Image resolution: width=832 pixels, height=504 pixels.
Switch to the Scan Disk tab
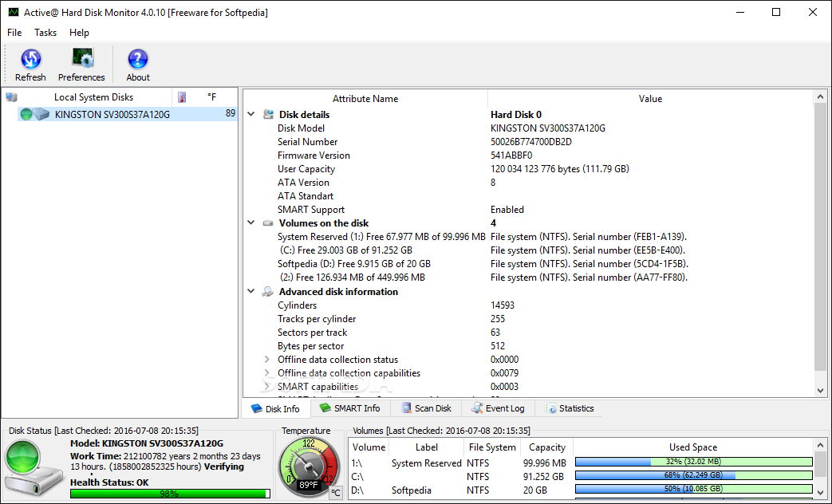coord(427,408)
